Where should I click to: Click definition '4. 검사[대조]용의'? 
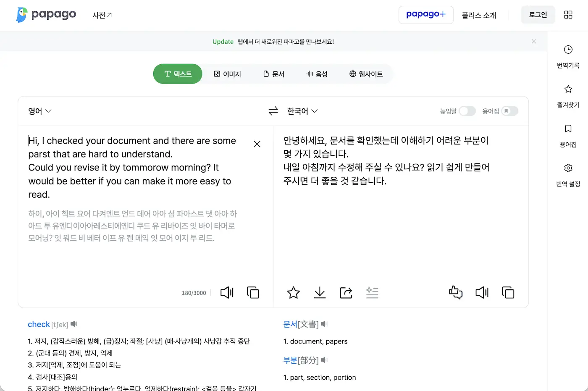tap(52, 377)
